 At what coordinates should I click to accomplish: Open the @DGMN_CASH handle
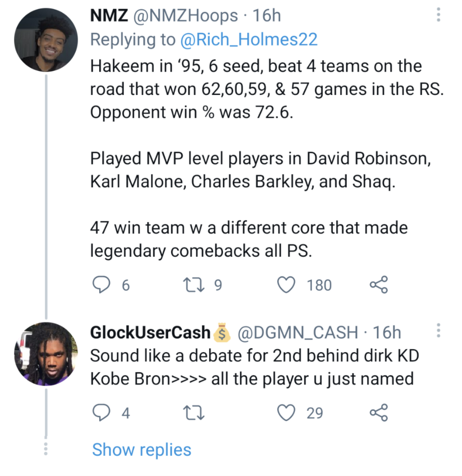(298, 332)
